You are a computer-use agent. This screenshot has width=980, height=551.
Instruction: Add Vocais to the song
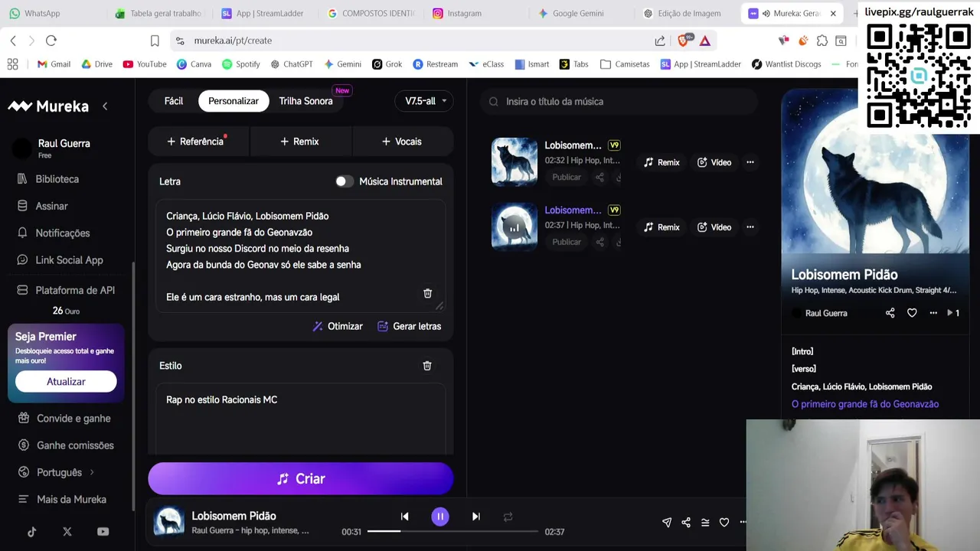(402, 142)
